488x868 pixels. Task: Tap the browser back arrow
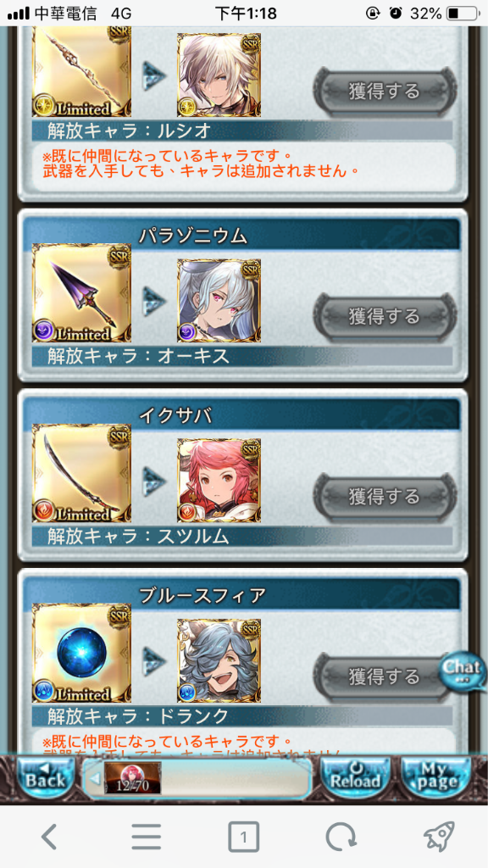point(49,837)
